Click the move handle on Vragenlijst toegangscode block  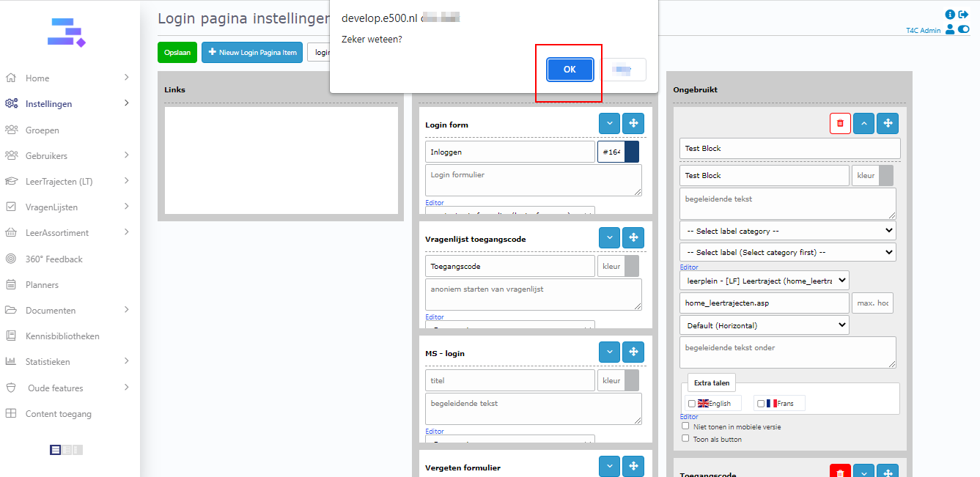coord(633,237)
